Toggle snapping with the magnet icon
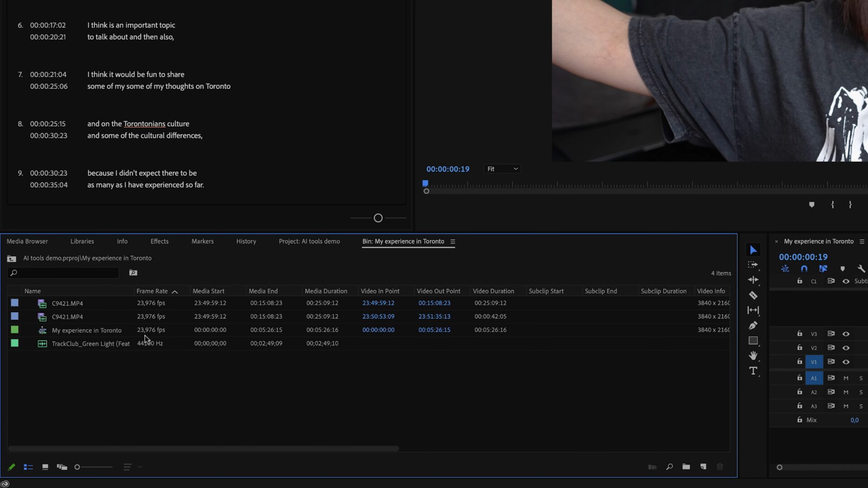The height and width of the screenshot is (488, 868). tap(804, 268)
